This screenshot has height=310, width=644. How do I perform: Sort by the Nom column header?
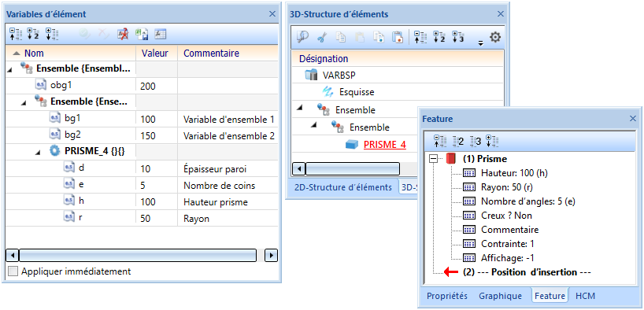click(34, 54)
